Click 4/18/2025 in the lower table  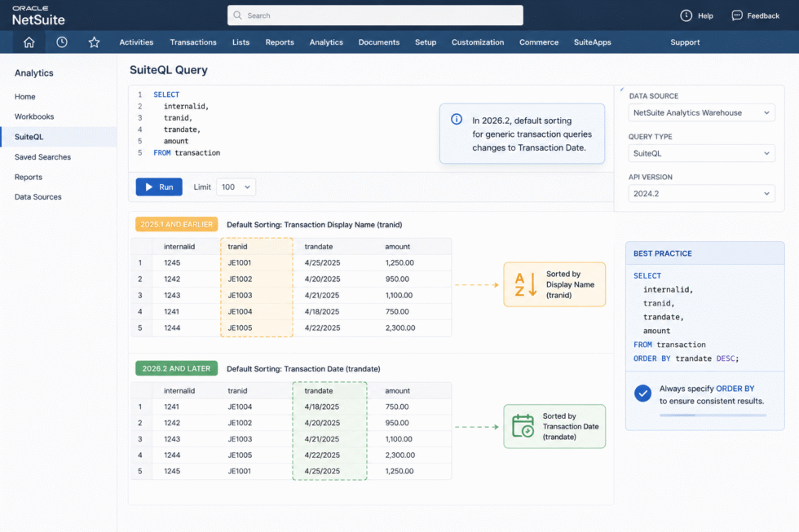click(322, 407)
